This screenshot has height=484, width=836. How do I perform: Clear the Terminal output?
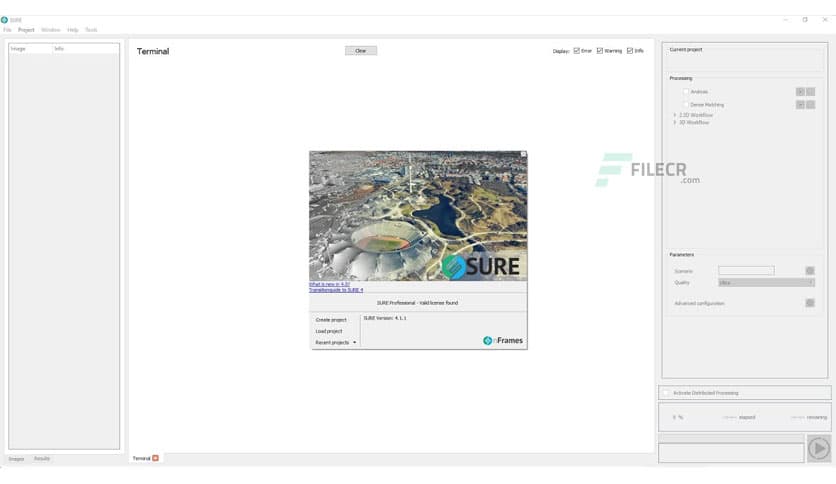point(361,51)
